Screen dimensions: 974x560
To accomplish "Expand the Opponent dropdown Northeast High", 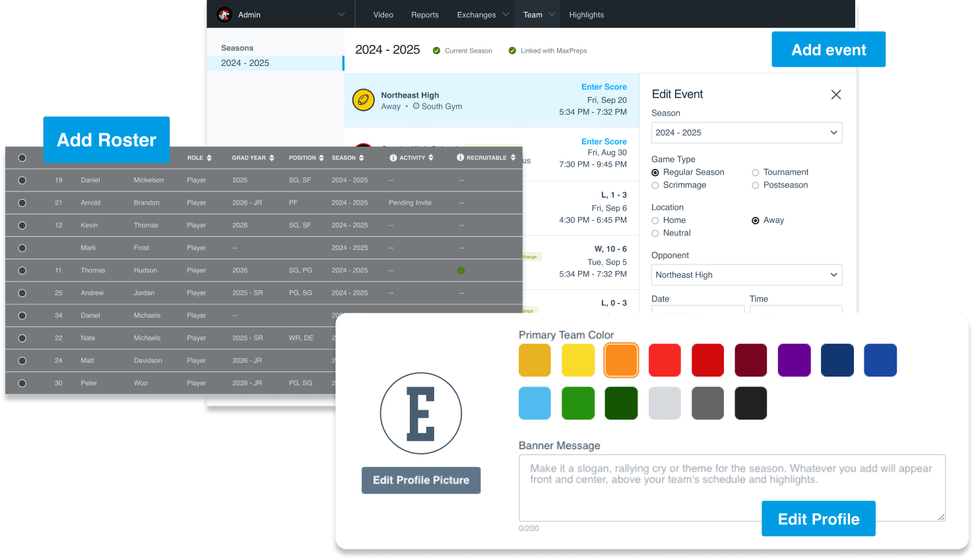I will [746, 275].
